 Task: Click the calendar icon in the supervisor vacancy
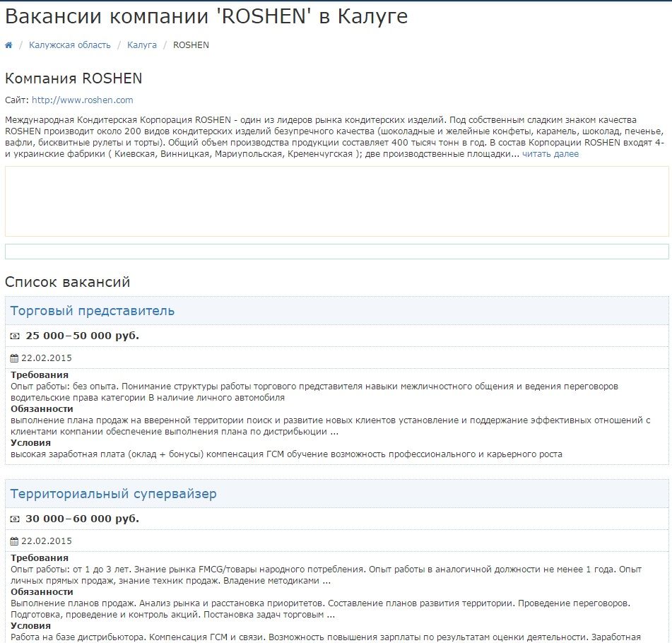point(13,540)
